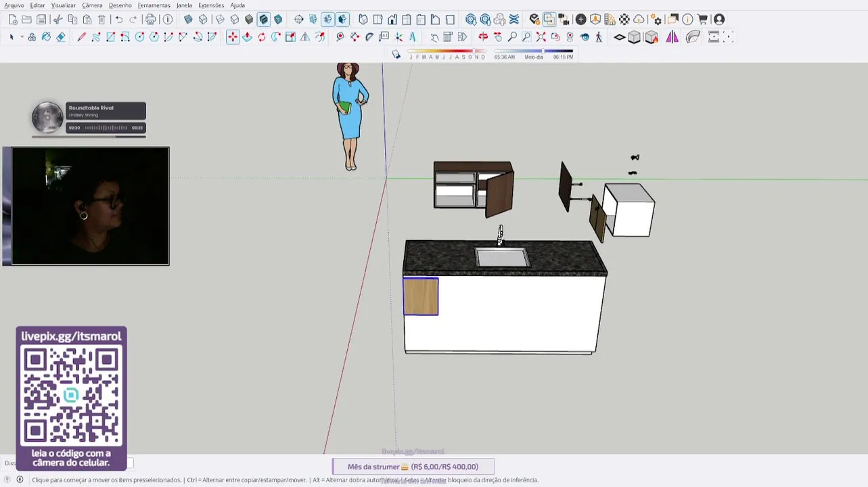The image size is (868, 487).
Task: Select the Offset tool
Action: pos(319,37)
